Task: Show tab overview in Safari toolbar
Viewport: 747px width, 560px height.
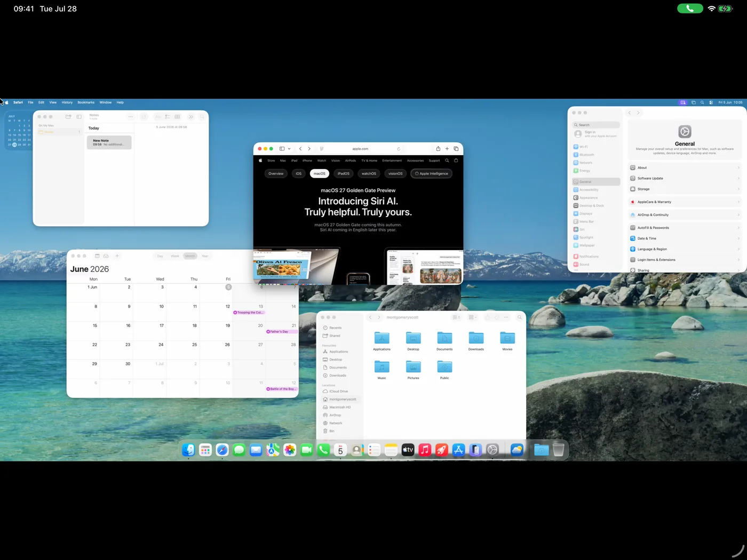Action: click(x=456, y=149)
